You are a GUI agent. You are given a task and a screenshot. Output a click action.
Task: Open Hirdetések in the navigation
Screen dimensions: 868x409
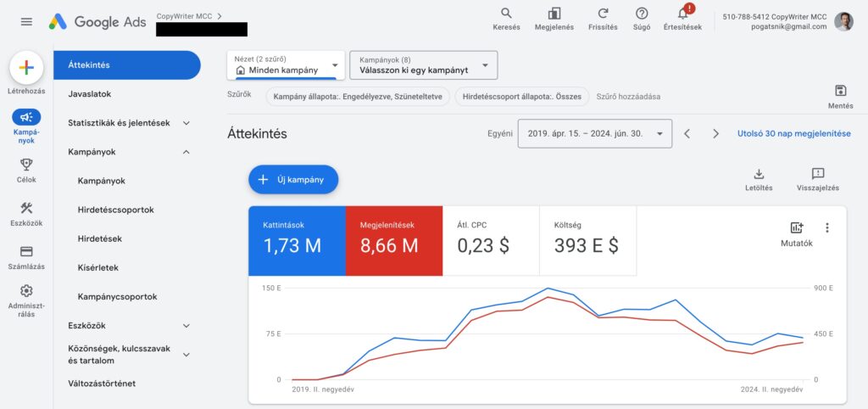point(100,238)
